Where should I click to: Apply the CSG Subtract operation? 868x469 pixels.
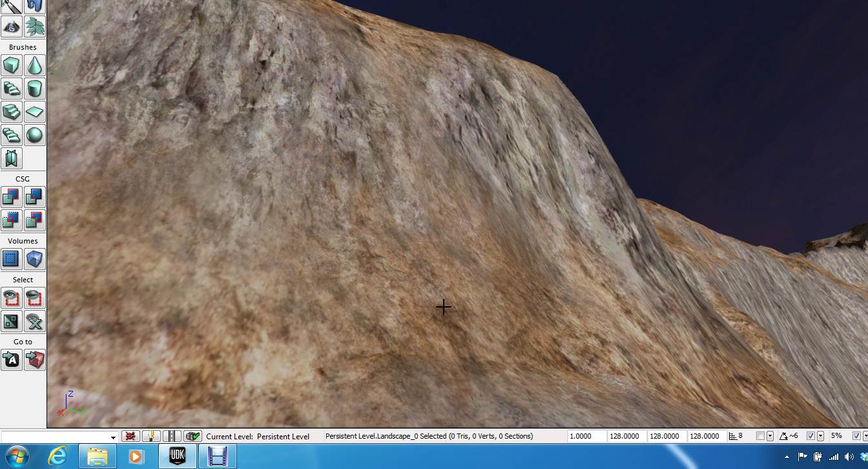pos(34,197)
